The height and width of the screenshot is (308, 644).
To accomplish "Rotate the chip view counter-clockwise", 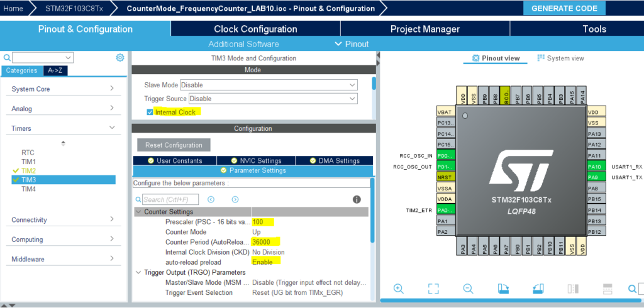I will coord(538,289).
